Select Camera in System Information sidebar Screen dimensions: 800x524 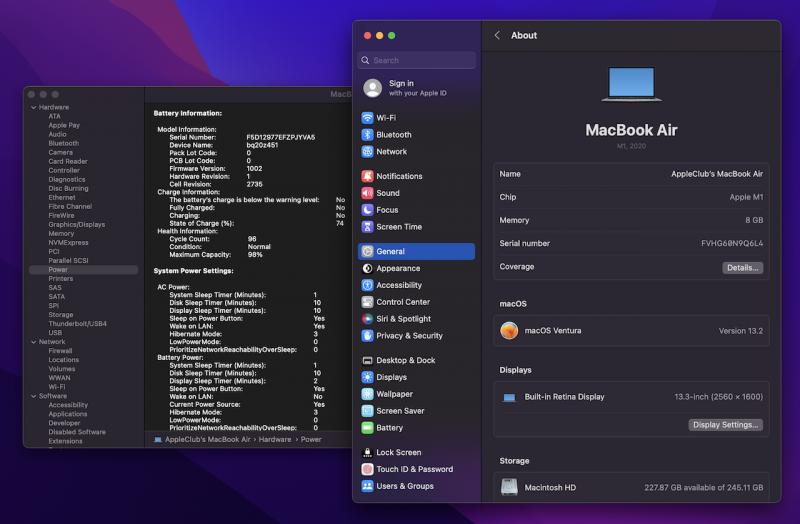click(61, 152)
